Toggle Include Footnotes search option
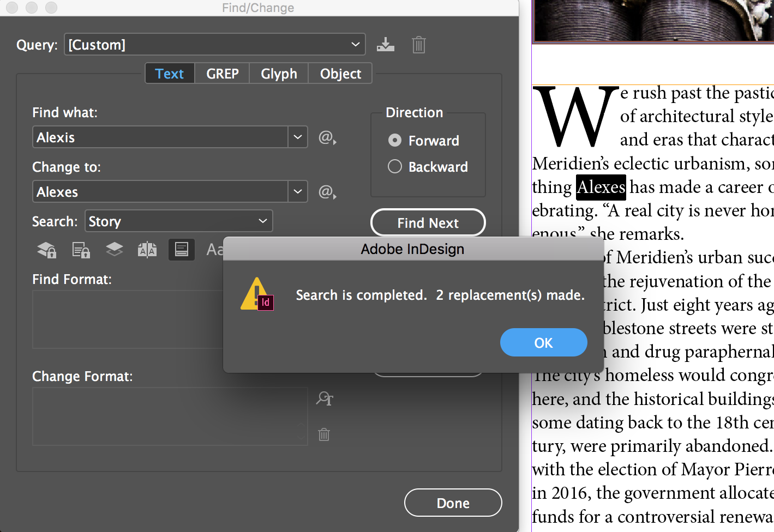Viewport: 774px width, 532px height. point(182,250)
